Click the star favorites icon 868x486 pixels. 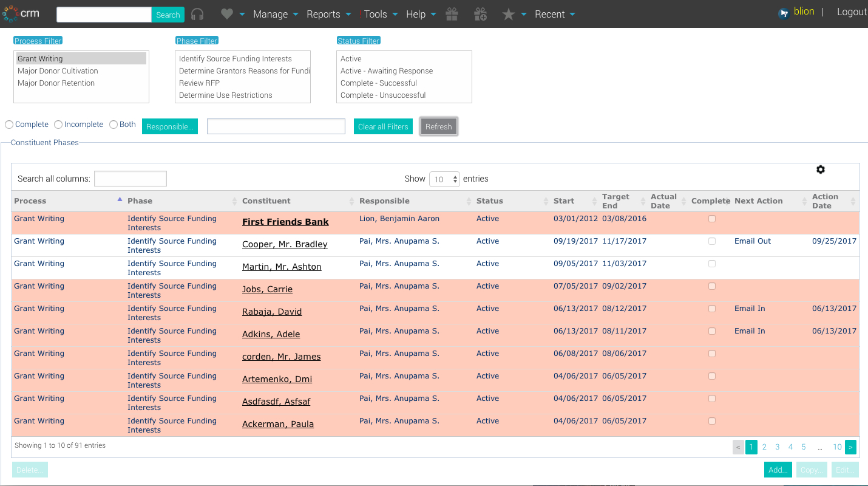pos(509,14)
